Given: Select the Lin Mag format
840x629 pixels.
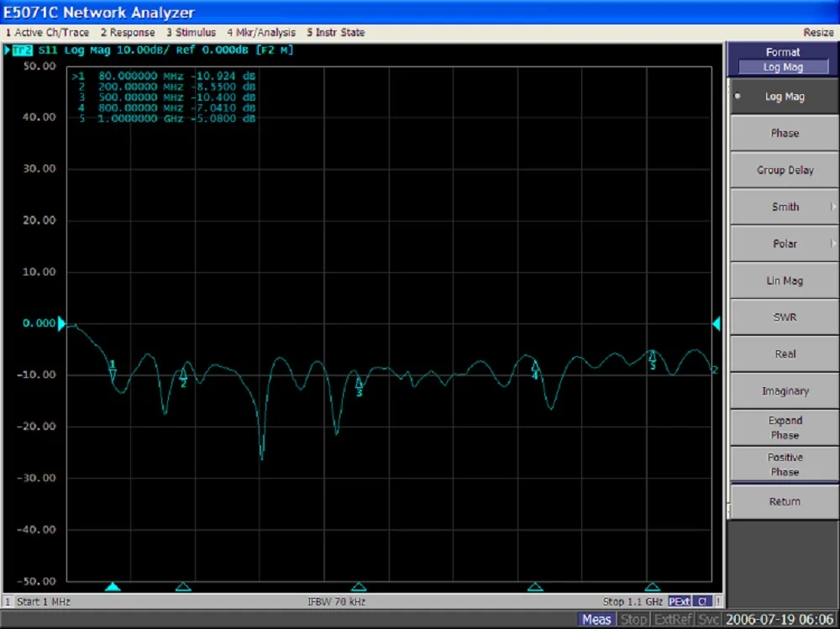Looking at the screenshot, I should [785, 280].
